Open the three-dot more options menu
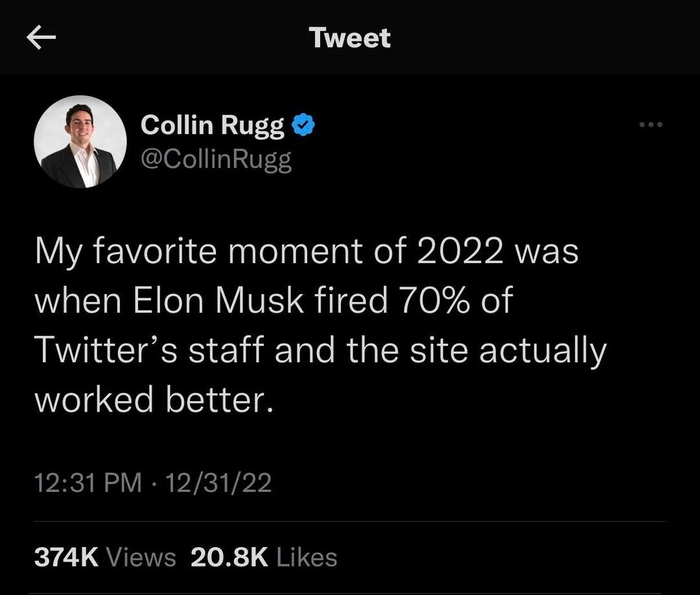 click(651, 125)
